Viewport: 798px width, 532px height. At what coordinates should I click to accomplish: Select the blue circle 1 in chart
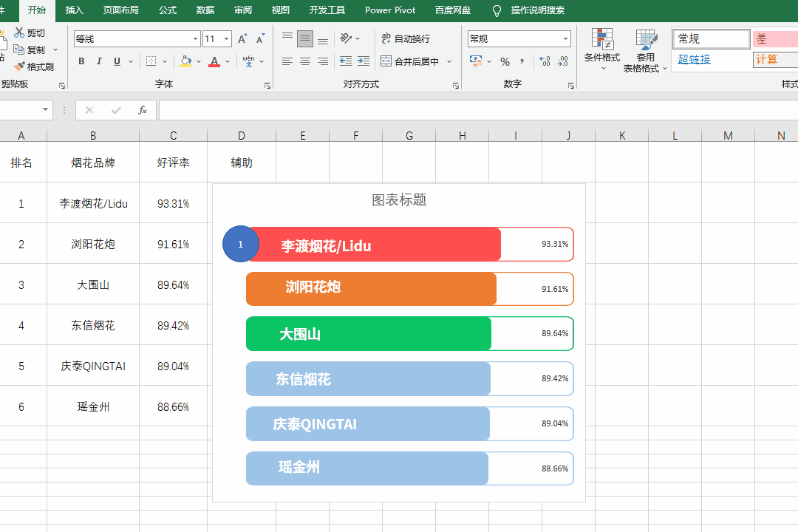(241, 244)
